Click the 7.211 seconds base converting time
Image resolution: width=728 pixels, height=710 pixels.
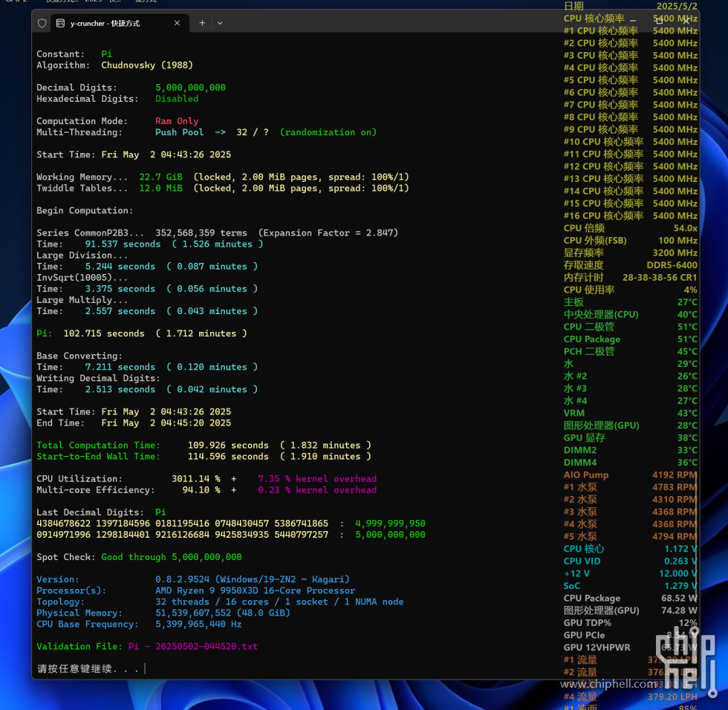(120, 367)
